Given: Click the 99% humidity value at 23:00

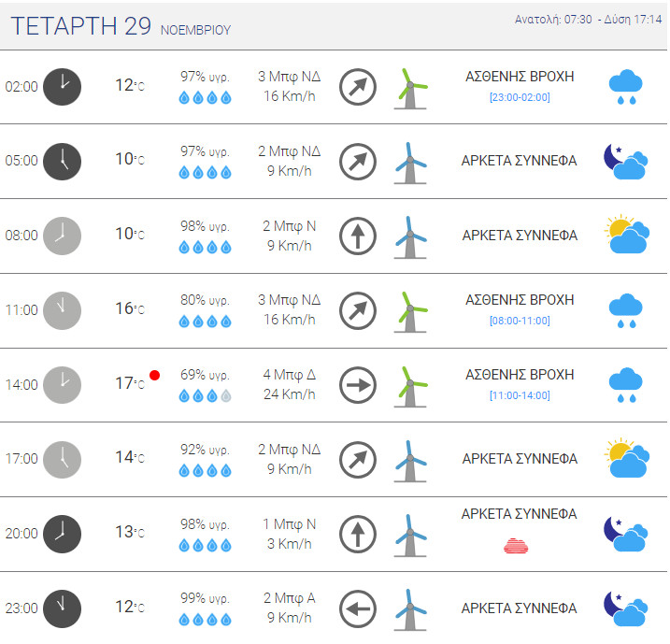Looking at the screenshot, I should 205,598.
